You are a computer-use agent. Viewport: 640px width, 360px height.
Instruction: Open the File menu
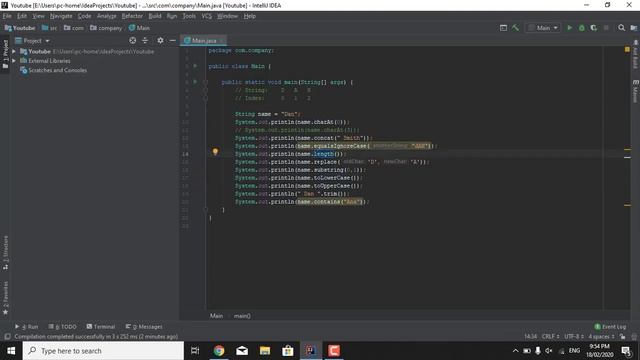click(7, 16)
